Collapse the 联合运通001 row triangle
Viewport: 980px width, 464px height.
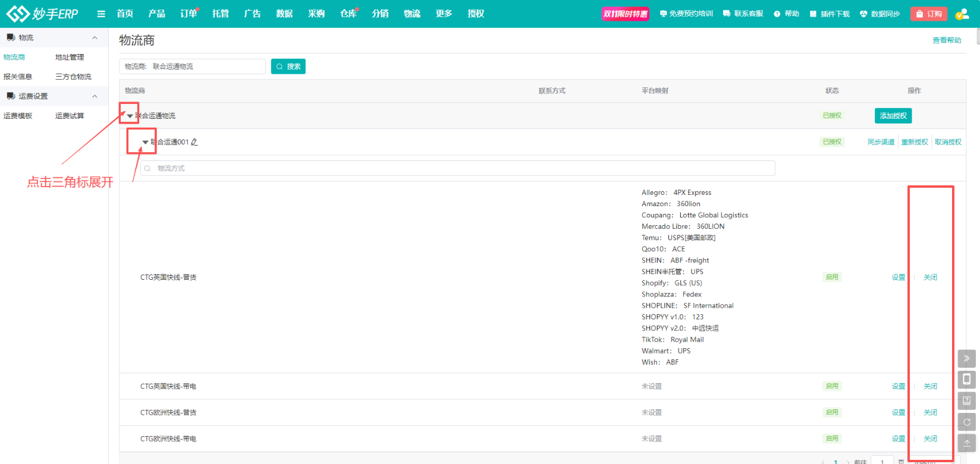coord(145,142)
